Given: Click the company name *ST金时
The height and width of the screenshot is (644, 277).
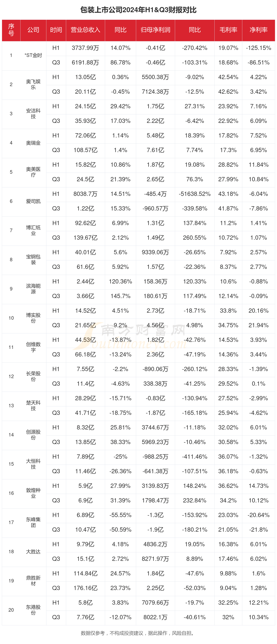Looking at the screenshot, I should click(x=33, y=55).
